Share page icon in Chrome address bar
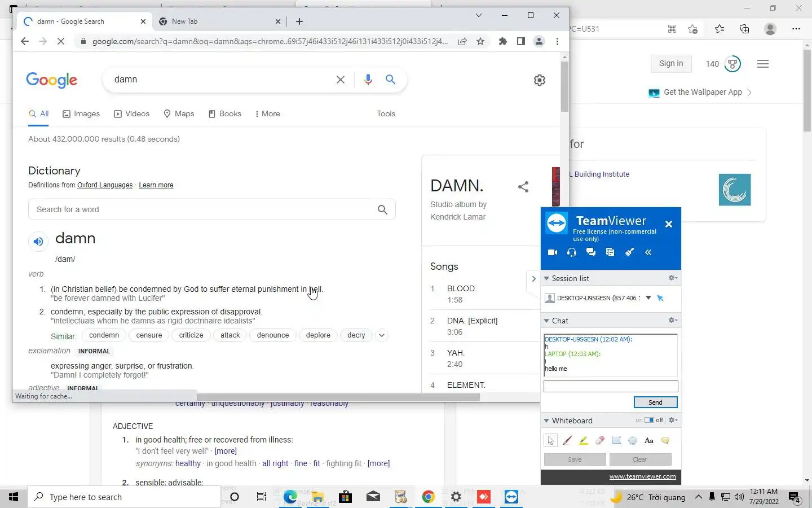Screen dimensions: 812x508 click(462, 41)
